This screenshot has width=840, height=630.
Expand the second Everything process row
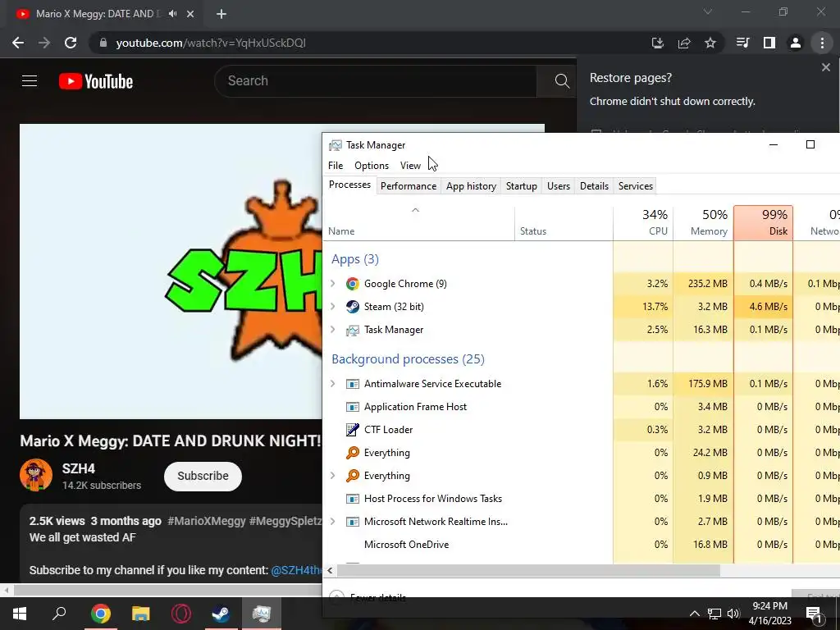[x=333, y=476]
